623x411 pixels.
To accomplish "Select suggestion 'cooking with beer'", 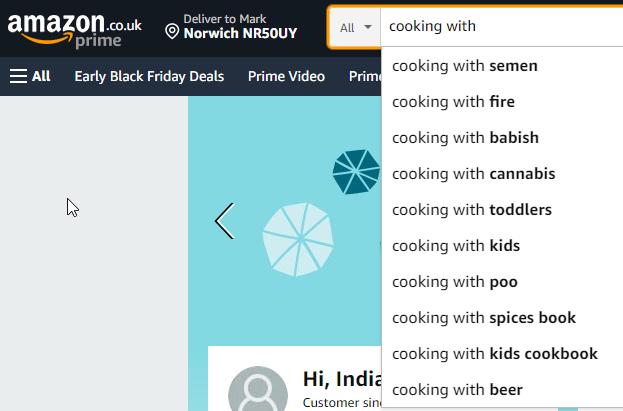I will click(457, 390).
